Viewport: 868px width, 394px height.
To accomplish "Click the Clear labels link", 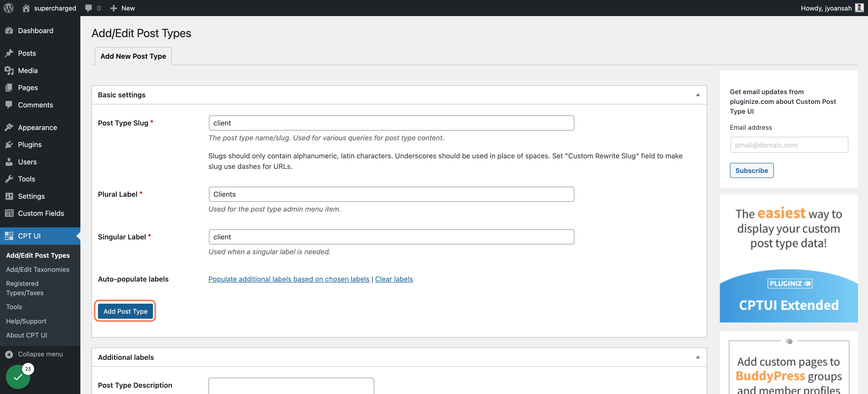I will point(394,279).
